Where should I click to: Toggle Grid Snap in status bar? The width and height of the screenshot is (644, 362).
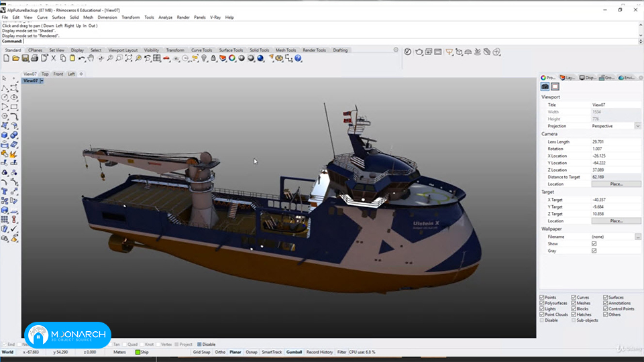tap(202, 352)
